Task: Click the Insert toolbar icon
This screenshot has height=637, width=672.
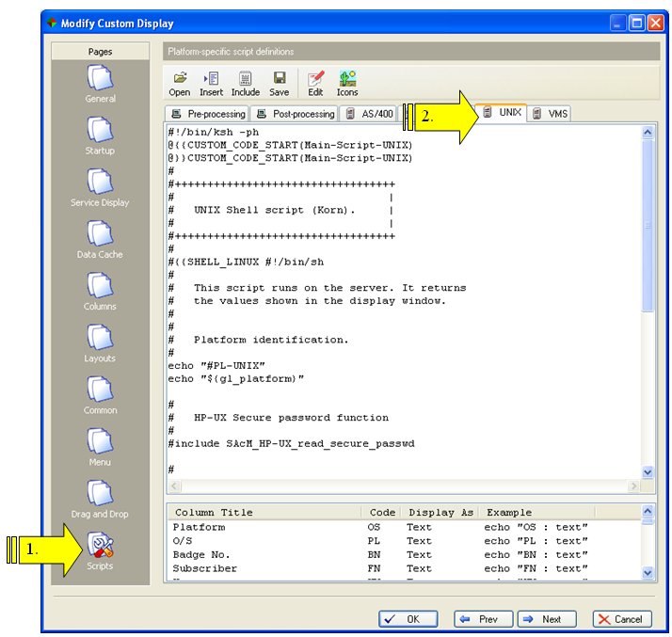Action: pyautogui.click(x=211, y=83)
